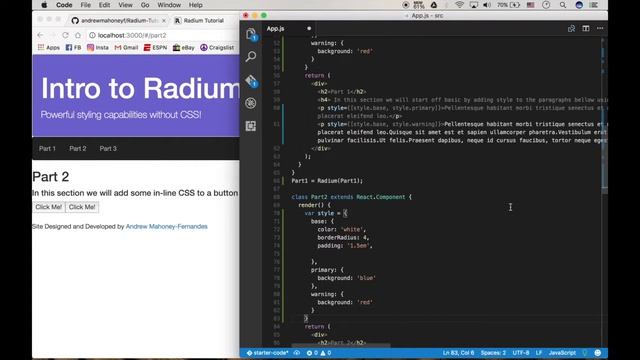Screen dimensions: 640x360
Task: Select the App.js editor tab
Action: (x=289, y=29)
